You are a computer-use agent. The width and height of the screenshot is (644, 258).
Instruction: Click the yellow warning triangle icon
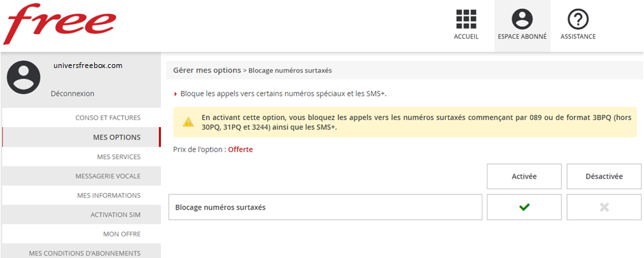[188, 121]
